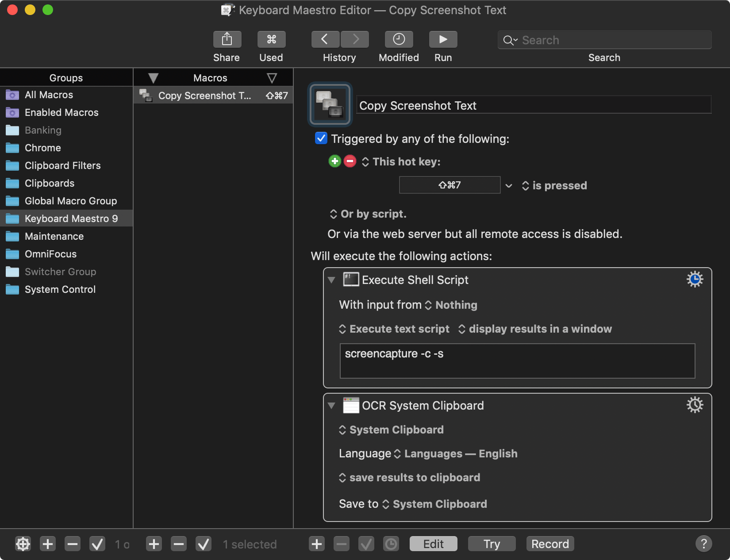
Task: Go forward in History with the right arrow
Action: coord(355,39)
